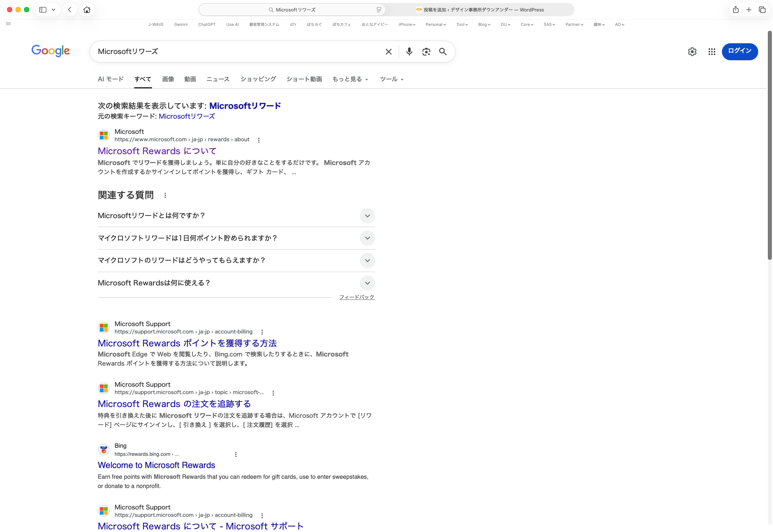Open Google Lens image search icon
This screenshot has height=532, width=773.
[426, 52]
